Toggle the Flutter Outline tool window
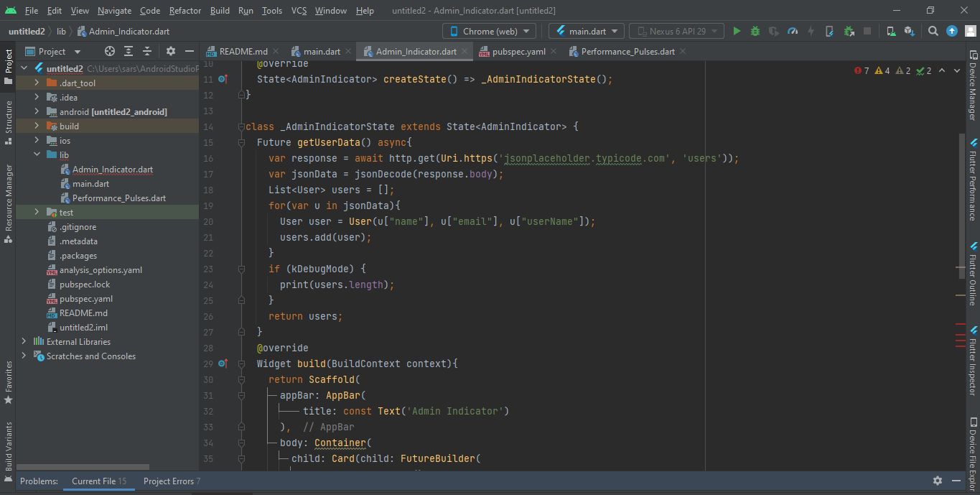This screenshot has width=980, height=495. (x=973, y=274)
